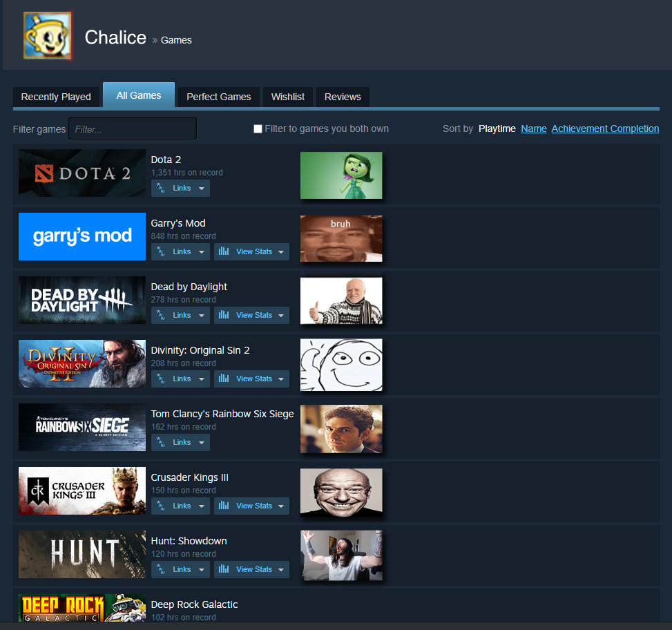
Task: Click the links icon for Garry's Mod
Action: [x=161, y=251]
